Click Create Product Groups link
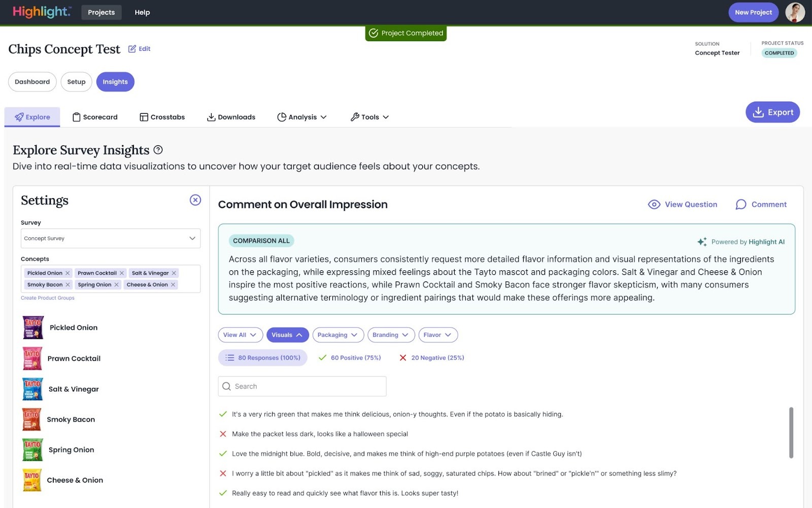Viewport: 812px width, 508px height. (x=48, y=298)
